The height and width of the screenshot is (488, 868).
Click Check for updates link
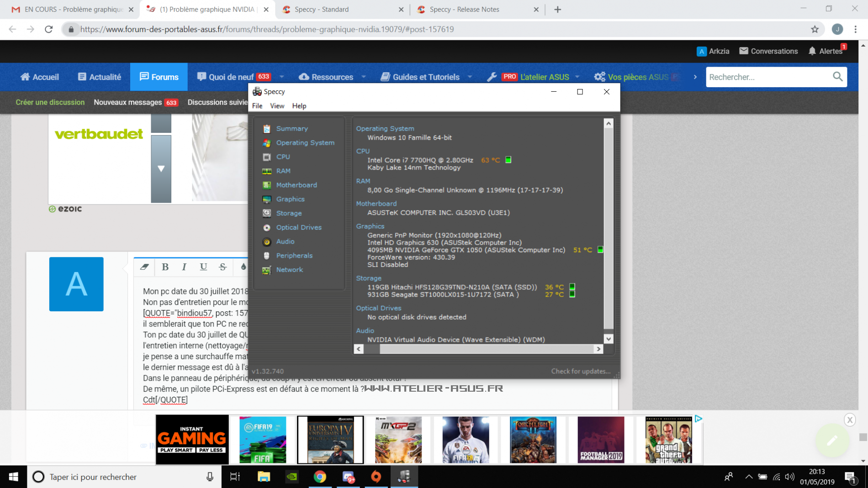580,371
